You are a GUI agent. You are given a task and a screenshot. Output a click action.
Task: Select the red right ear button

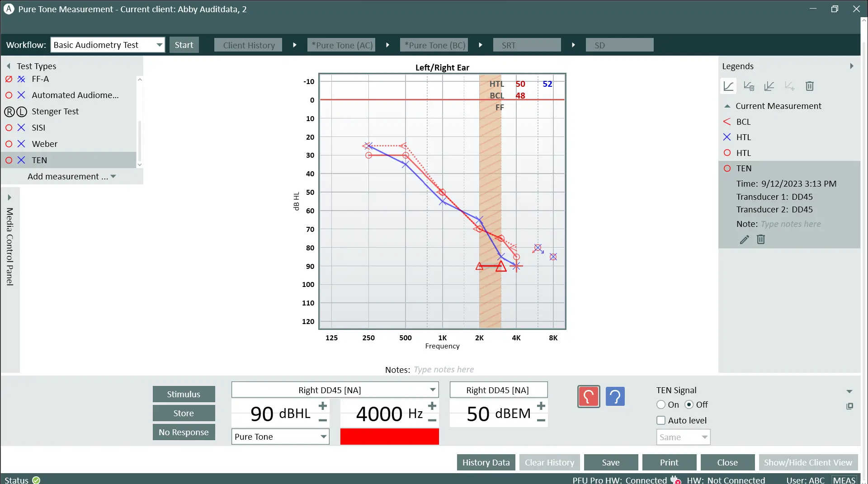[588, 397]
